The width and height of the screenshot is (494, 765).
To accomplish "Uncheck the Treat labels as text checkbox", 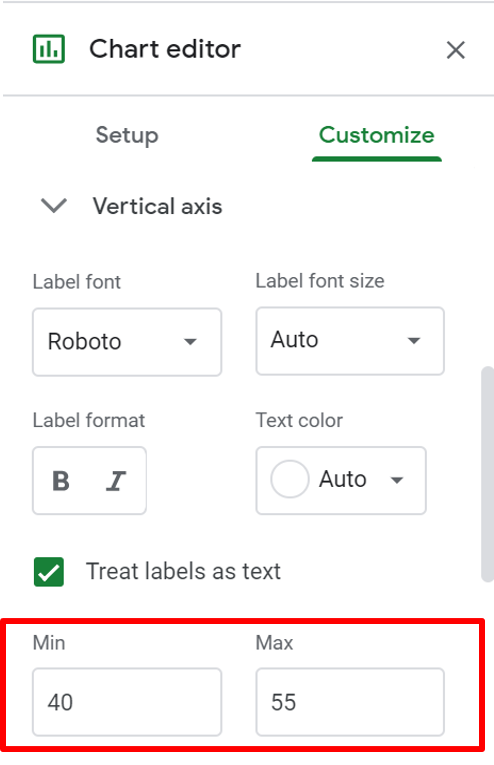I will pos(49,571).
